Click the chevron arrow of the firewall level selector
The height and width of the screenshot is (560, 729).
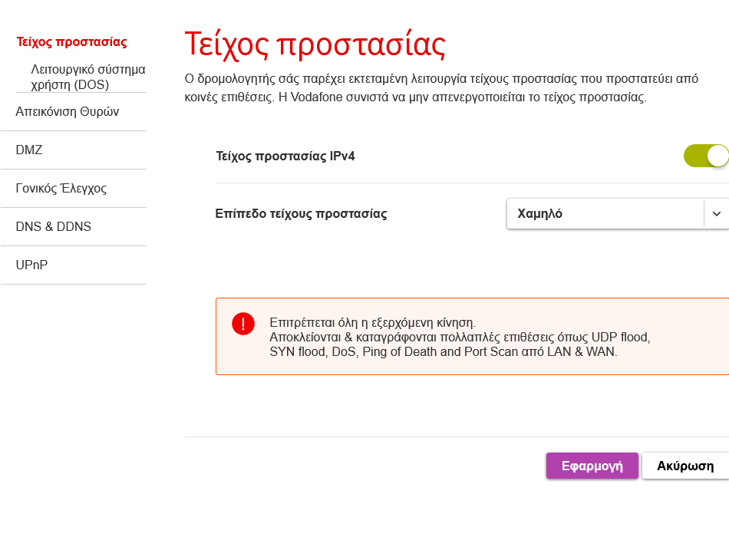pos(717,214)
